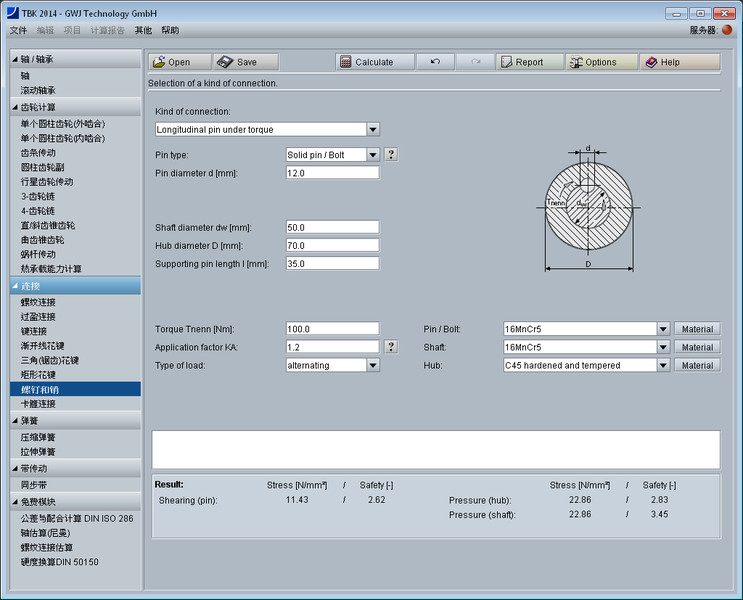Show help for Application factor KA
Image resolution: width=743 pixels, height=600 pixels.
tap(391, 347)
